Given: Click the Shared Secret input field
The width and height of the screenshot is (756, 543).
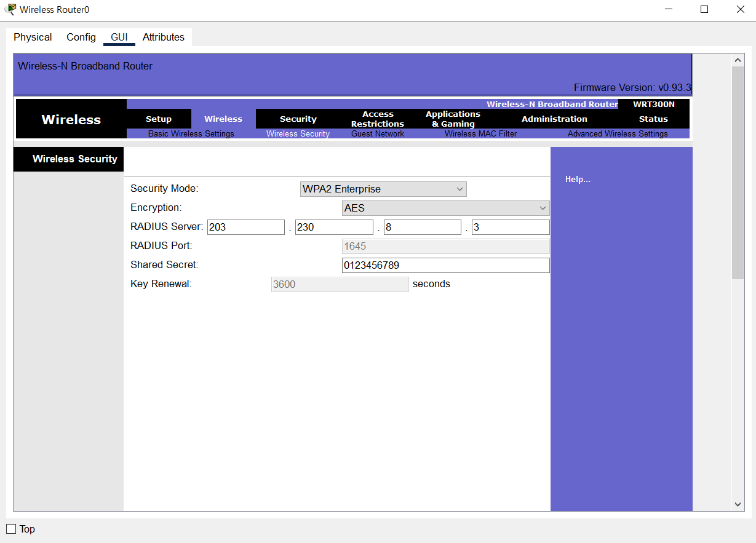Looking at the screenshot, I should pyautogui.click(x=446, y=265).
